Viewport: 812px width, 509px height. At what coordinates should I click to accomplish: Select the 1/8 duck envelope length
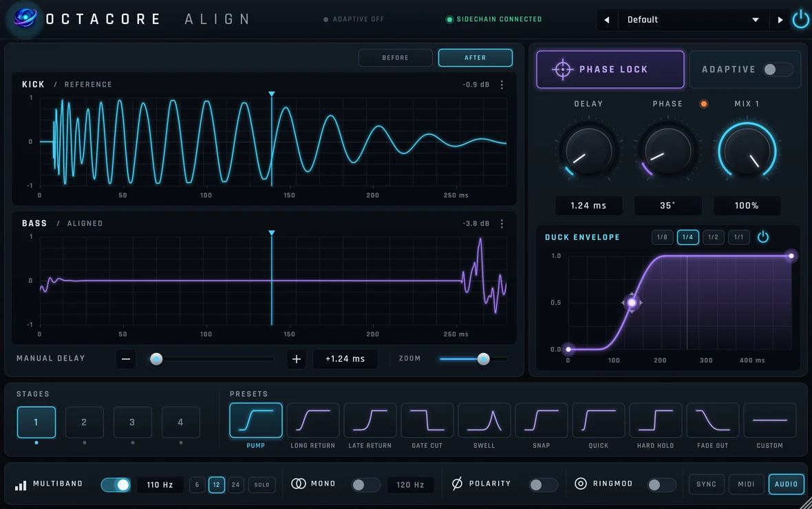pyautogui.click(x=663, y=237)
